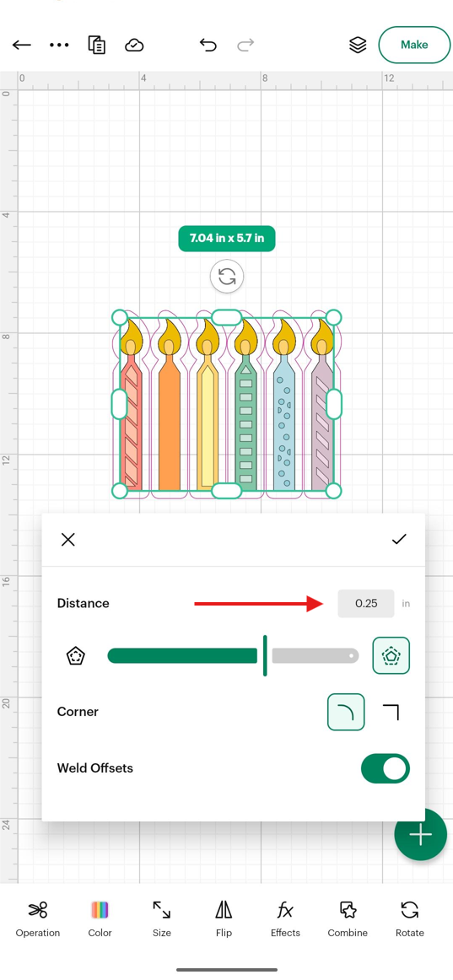The width and height of the screenshot is (453, 980).
Task: Undo the last action
Action: point(208,45)
